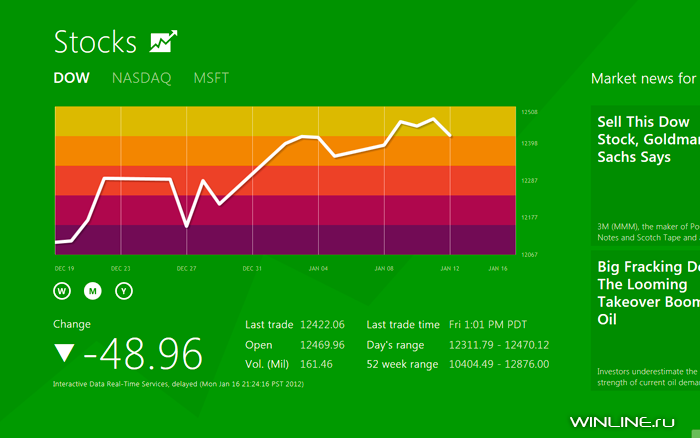Click the Market news for heading
Screen dimensions: 700x438
coord(643,79)
